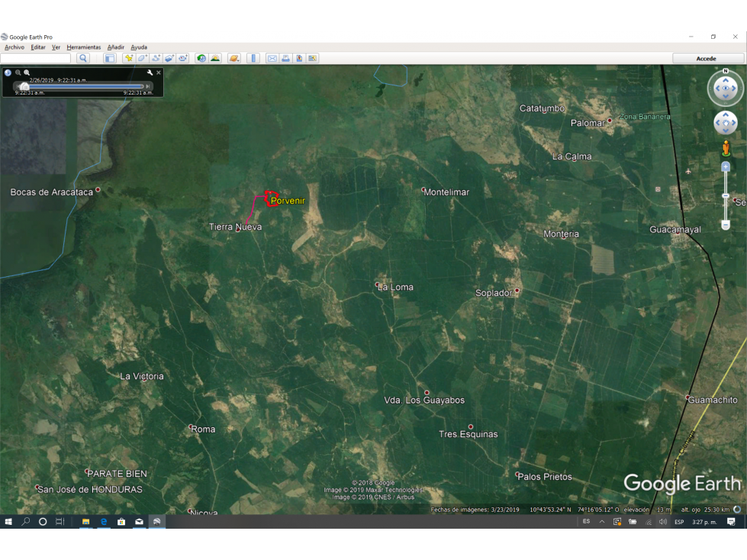The width and height of the screenshot is (747, 560).
Task: Click the Vda. Los Guayabos label
Action: pyautogui.click(x=424, y=400)
